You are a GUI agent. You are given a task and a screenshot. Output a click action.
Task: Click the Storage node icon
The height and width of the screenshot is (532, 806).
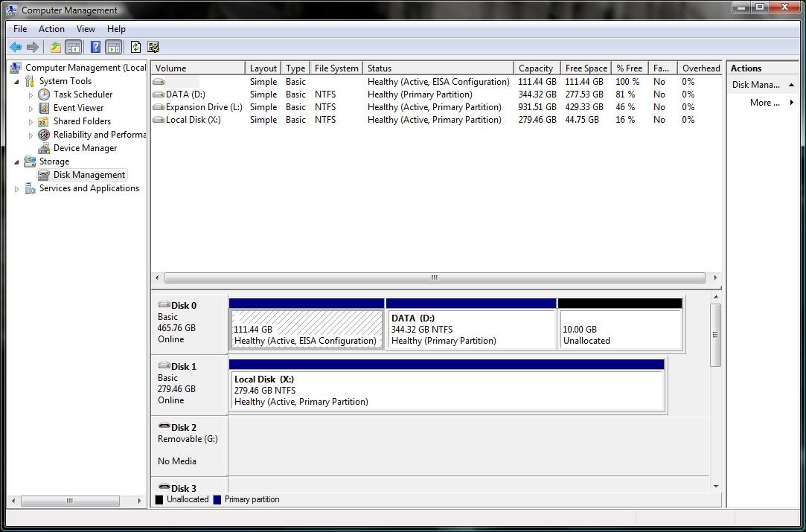pyautogui.click(x=30, y=161)
